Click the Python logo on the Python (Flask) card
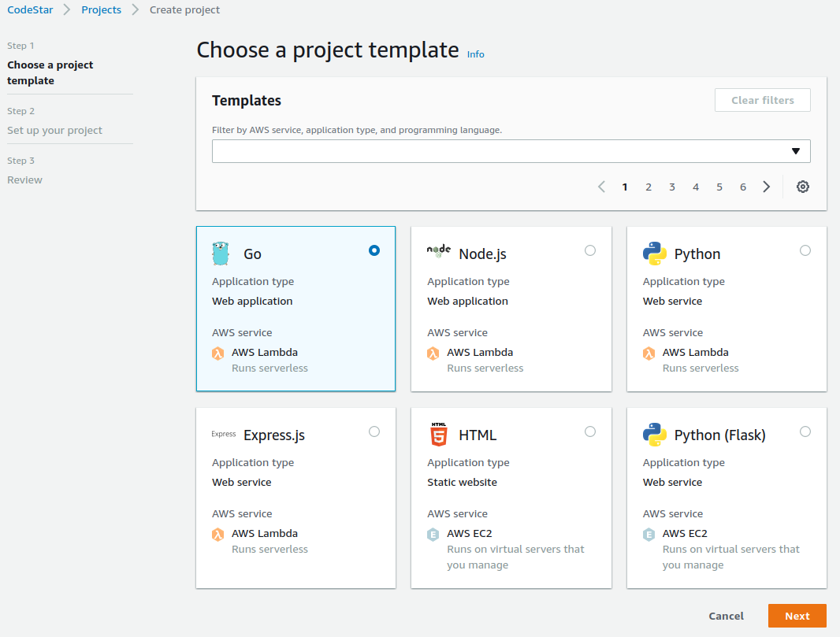This screenshot has width=840, height=637. tap(655, 435)
